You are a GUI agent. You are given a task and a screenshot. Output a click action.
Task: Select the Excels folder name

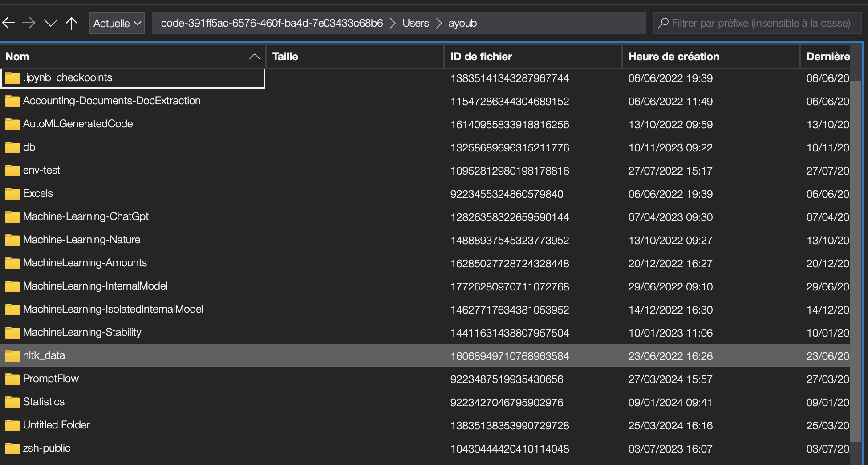[x=38, y=193]
